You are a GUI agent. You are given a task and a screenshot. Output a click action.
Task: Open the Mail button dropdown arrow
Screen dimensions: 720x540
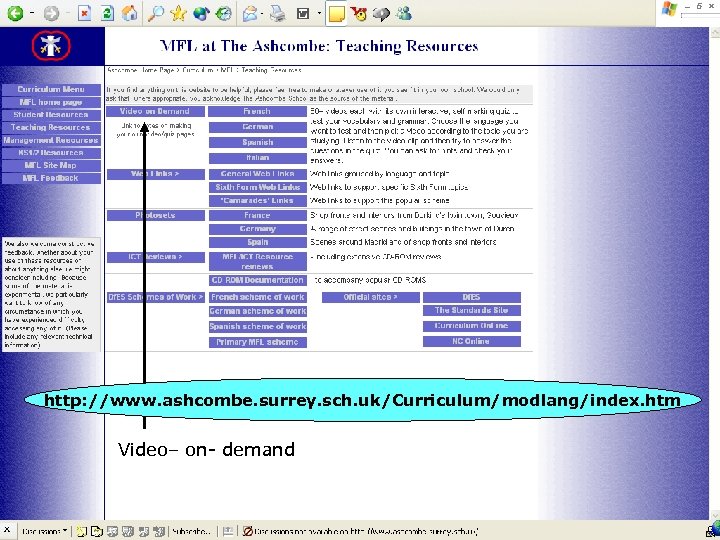(x=262, y=13)
